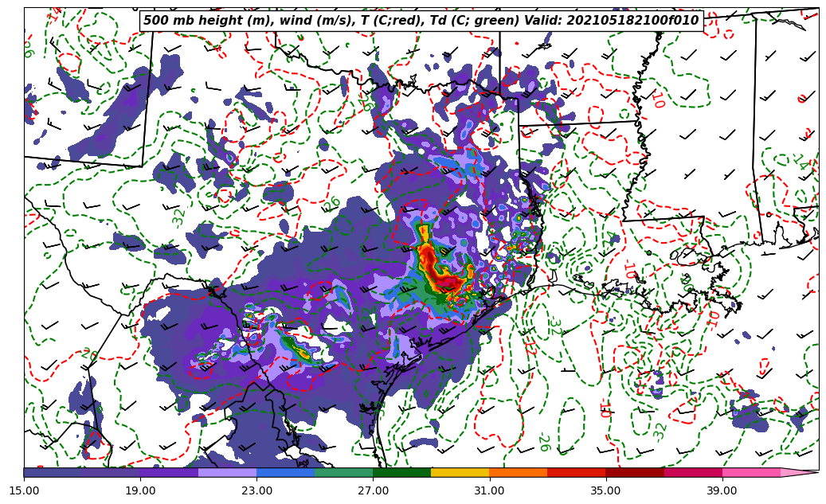Select the dark green colorbar segment after 27.00
This screenshot has height=504, width=826.
(402, 472)
